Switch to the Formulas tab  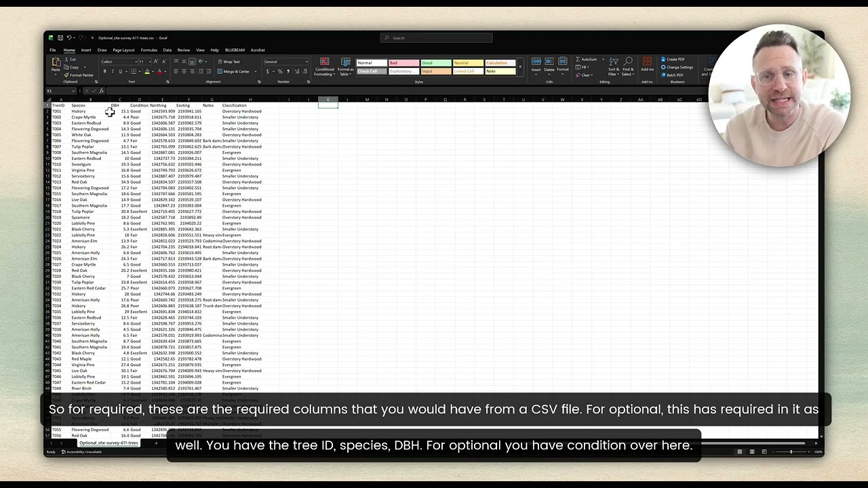(x=149, y=50)
